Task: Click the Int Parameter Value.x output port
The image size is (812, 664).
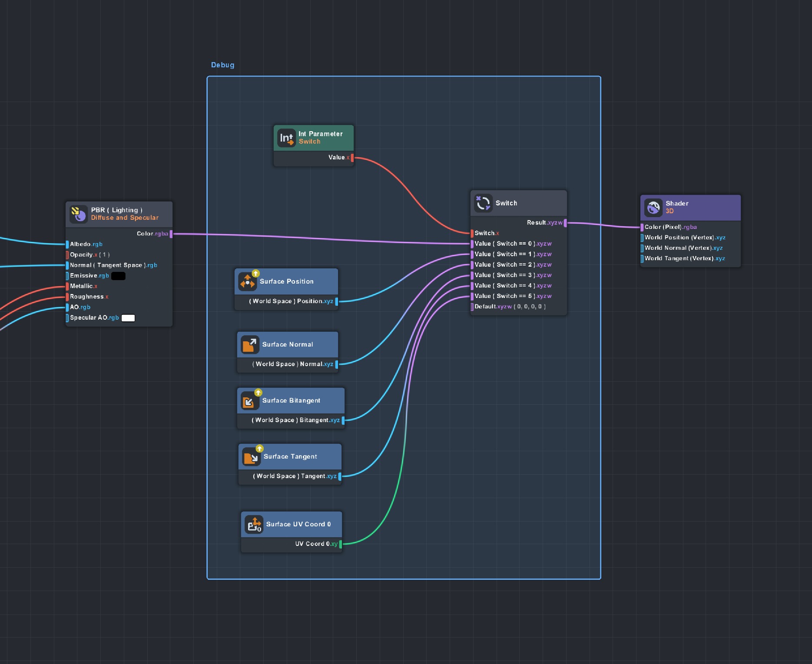Action: [x=352, y=158]
